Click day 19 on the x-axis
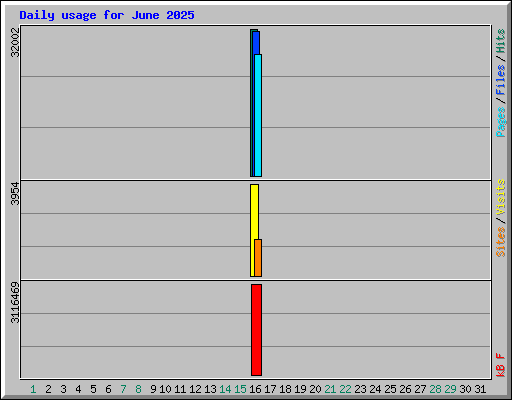This screenshot has width=512, height=400. coord(300,389)
